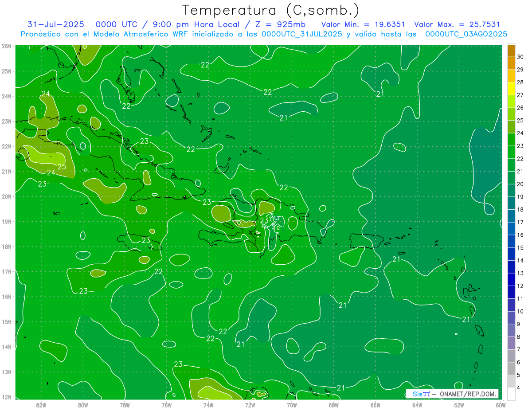Screen dimensions: 532x411
Task: Click the "72W" longitude axis label
Action: click(250, 405)
